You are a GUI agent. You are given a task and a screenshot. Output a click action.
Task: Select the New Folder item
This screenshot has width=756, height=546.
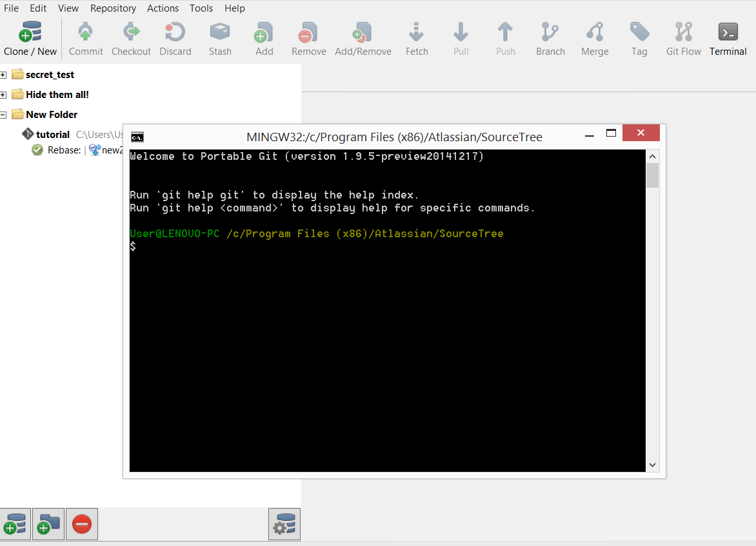click(x=52, y=115)
